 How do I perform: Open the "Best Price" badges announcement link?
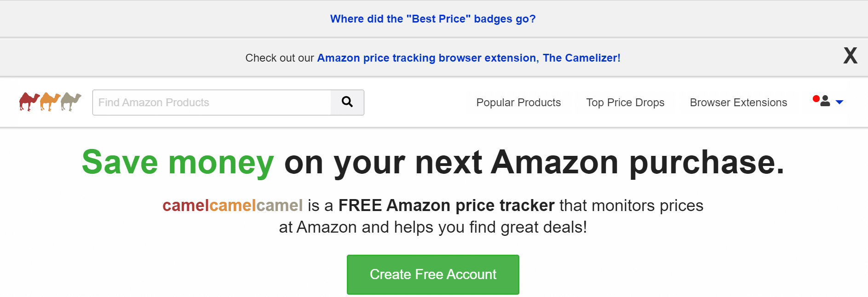click(433, 19)
